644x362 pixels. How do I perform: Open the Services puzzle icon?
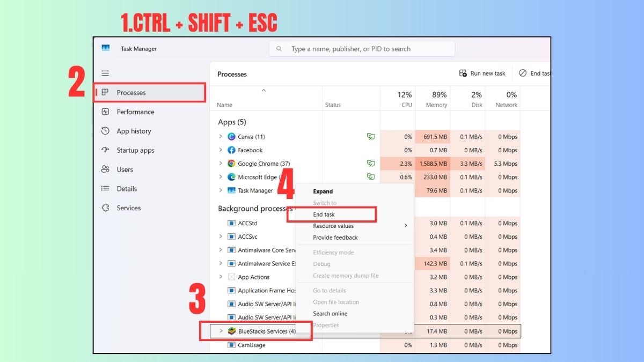(x=105, y=208)
